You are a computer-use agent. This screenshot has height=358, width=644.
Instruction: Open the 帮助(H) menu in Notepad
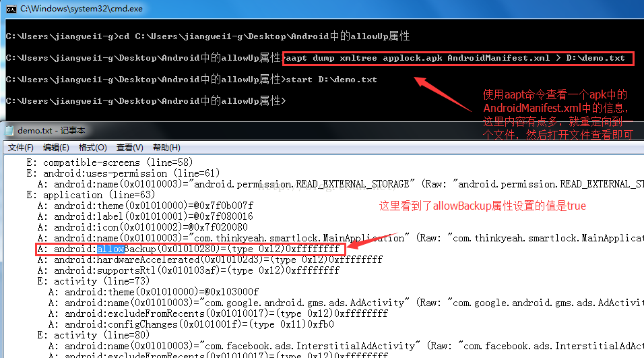pos(166,148)
